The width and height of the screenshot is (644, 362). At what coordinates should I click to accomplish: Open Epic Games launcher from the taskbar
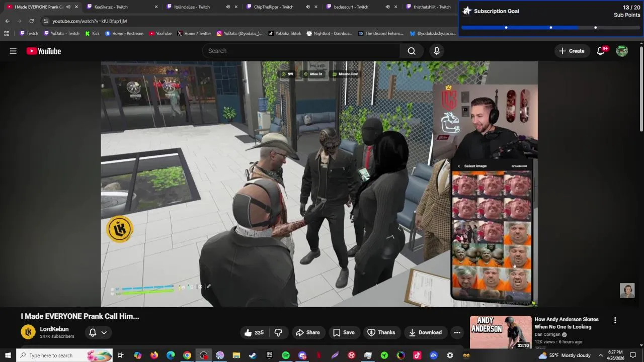pyautogui.click(x=269, y=355)
